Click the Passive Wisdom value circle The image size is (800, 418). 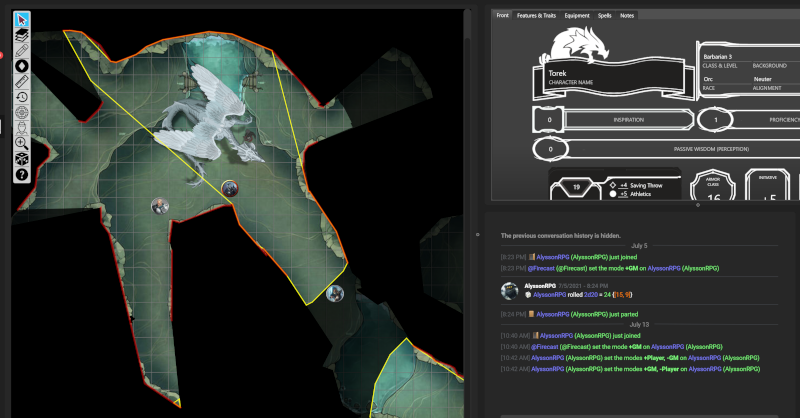[x=550, y=149]
